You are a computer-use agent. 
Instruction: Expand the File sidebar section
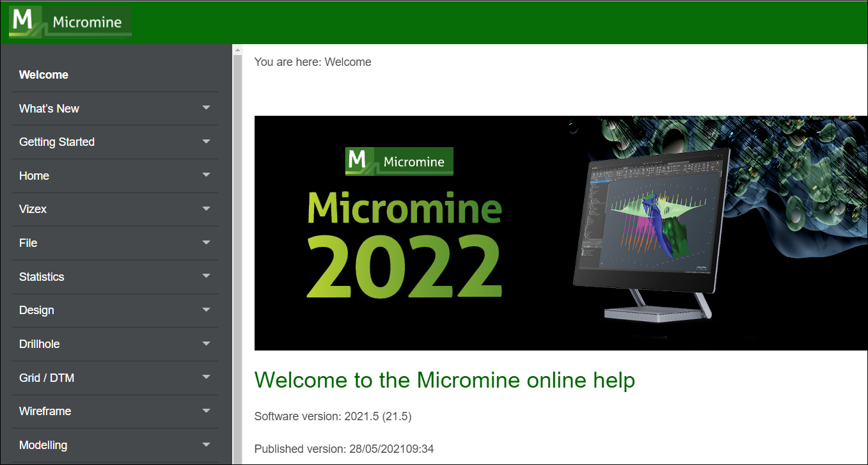pyautogui.click(x=206, y=243)
